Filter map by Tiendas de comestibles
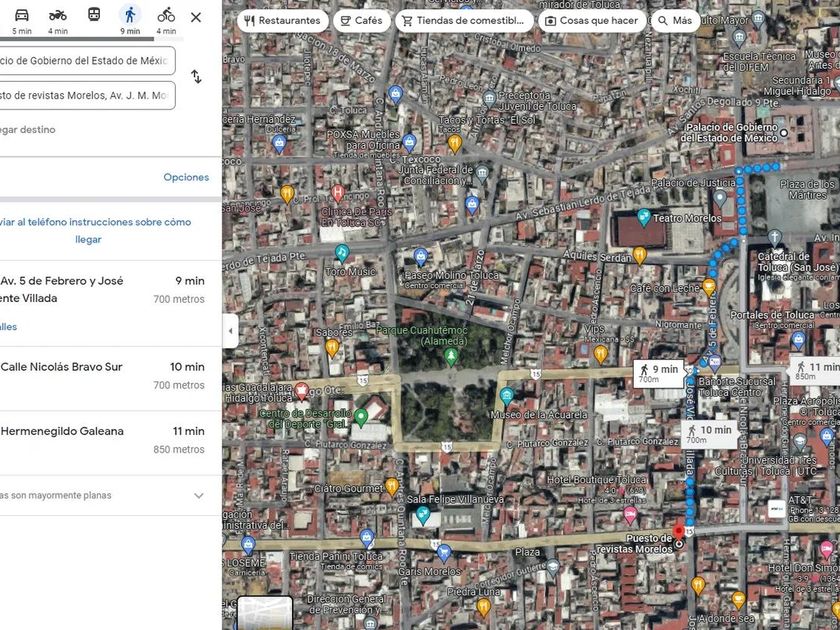The image size is (840, 630). pos(462,20)
